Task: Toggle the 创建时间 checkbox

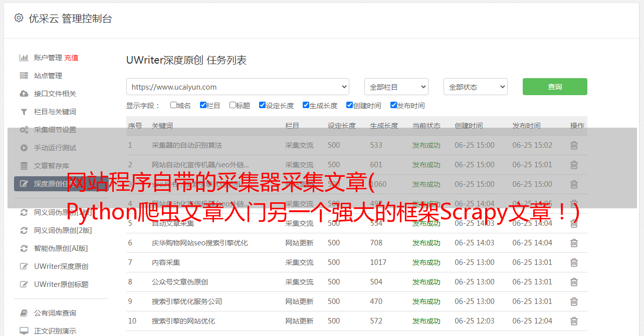Action: pos(349,105)
